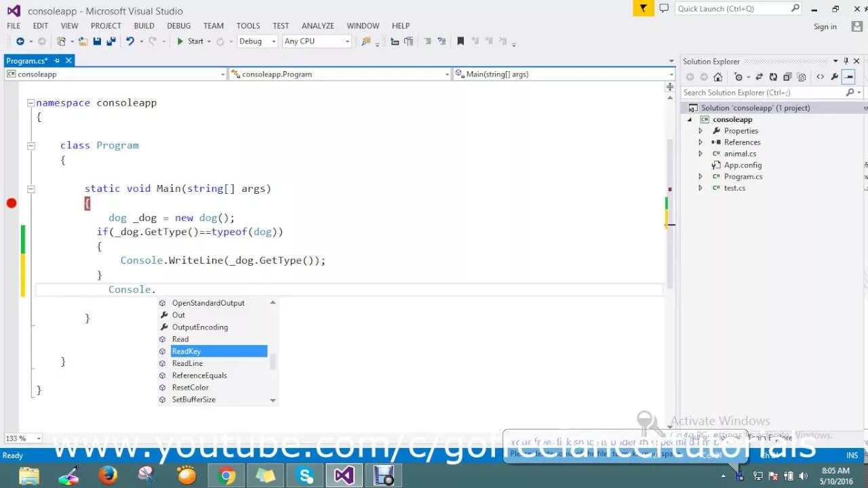Open the notifications flag icon

(643, 8)
